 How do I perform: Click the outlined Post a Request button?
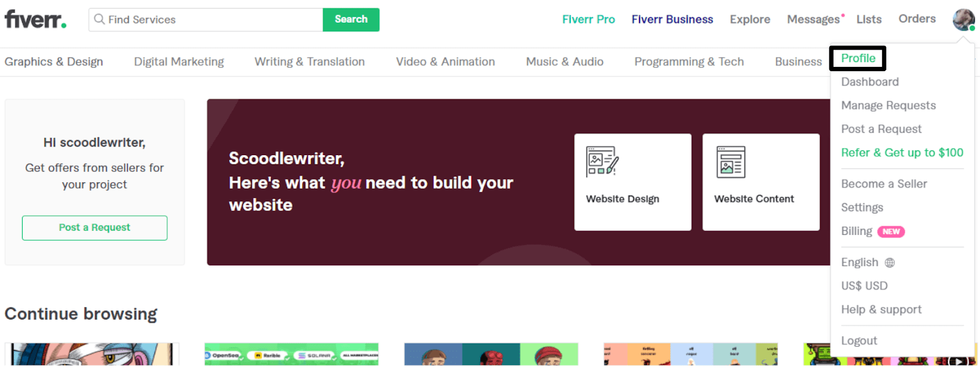pyautogui.click(x=94, y=228)
